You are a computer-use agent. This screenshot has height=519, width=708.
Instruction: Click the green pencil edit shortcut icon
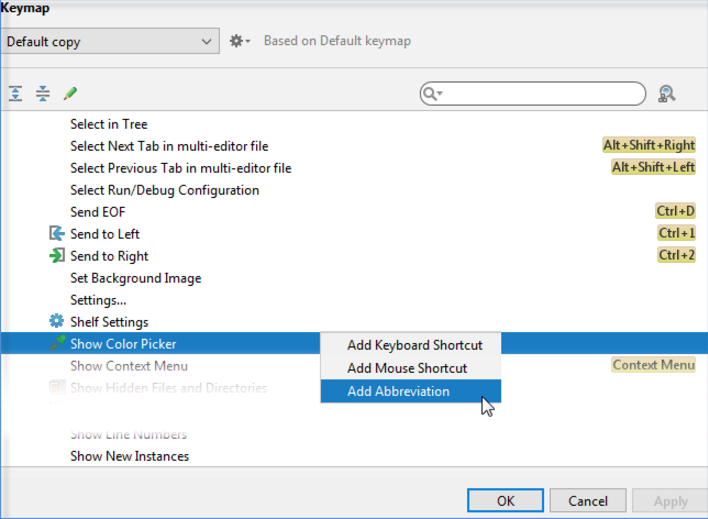pos(70,94)
